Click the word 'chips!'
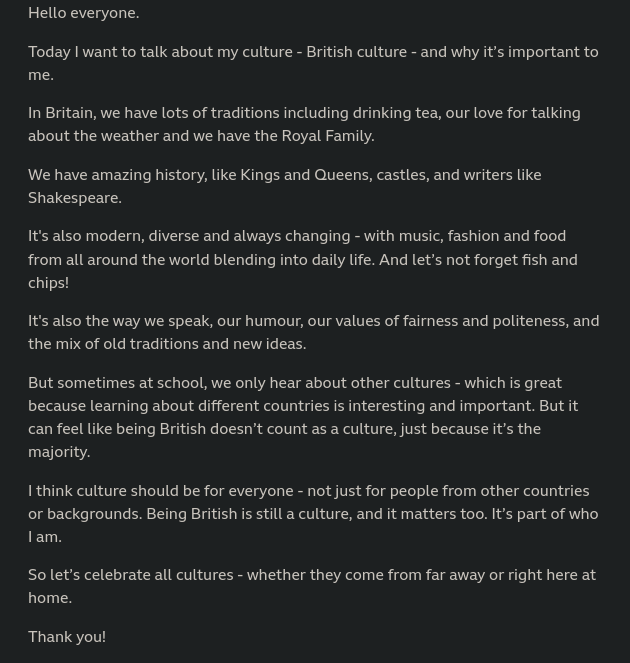Screen dimensions: 630x663 (49, 283)
